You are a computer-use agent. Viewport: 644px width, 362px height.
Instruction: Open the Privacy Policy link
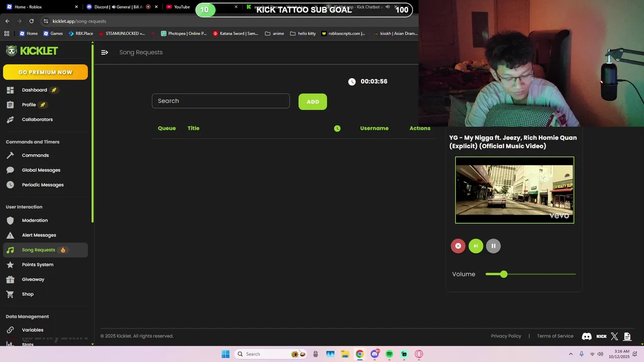pos(506,336)
